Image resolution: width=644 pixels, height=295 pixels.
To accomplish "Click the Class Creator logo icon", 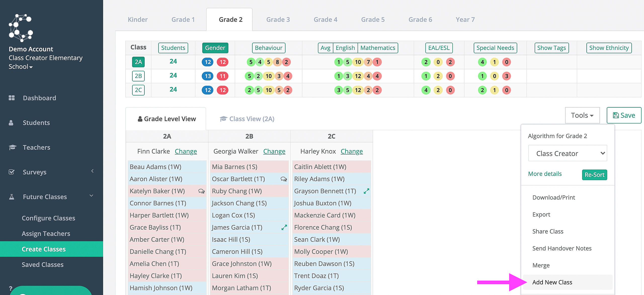I will coord(21,28).
